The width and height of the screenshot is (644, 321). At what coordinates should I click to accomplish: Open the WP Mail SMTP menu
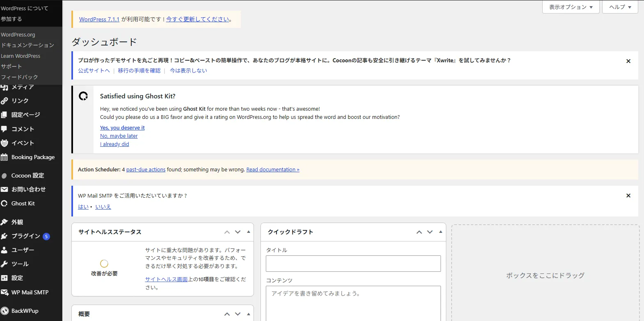click(x=31, y=292)
